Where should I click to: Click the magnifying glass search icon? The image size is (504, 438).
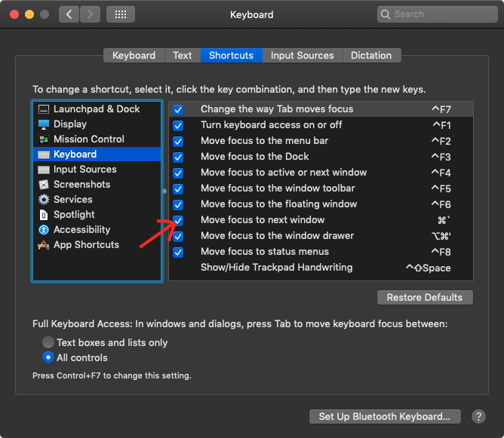point(385,14)
